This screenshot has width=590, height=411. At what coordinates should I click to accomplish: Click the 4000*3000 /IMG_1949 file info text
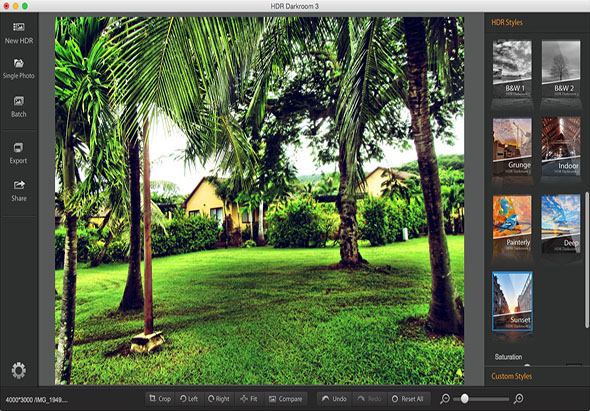coord(36,399)
